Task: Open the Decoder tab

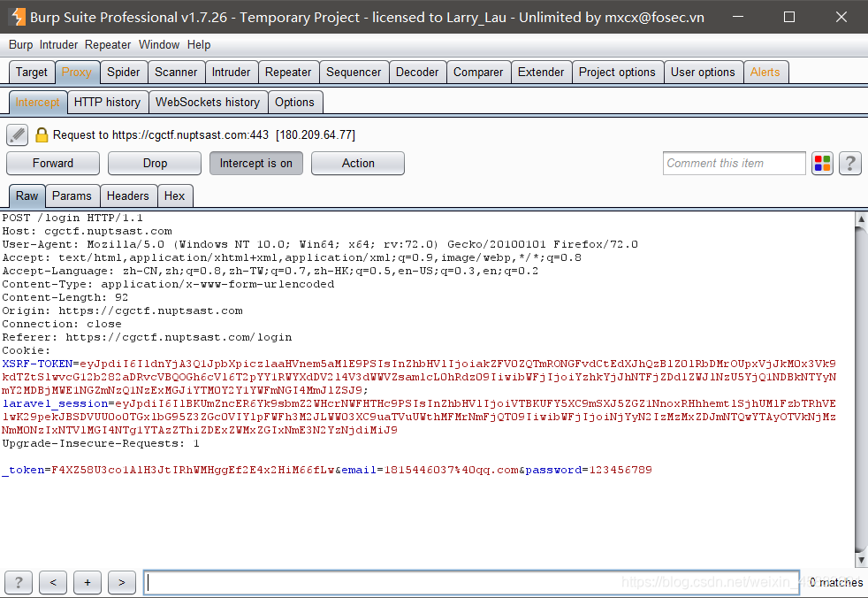Action: (417, 72)
